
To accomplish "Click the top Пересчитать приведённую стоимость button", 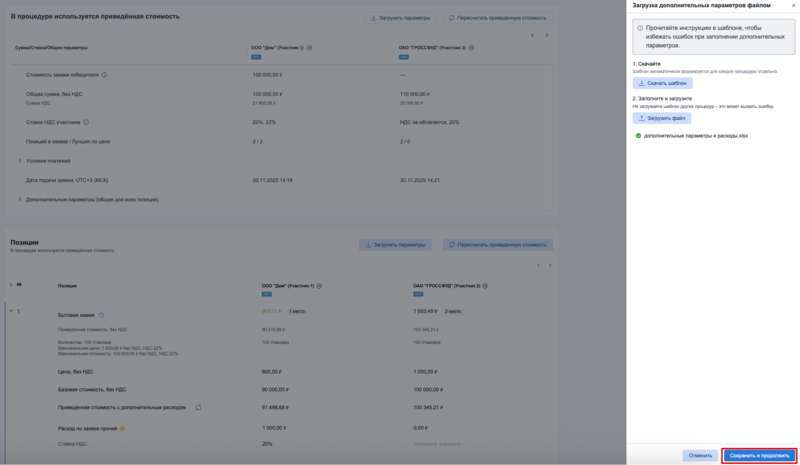I will pyautogui.click(x=497, y=18).
